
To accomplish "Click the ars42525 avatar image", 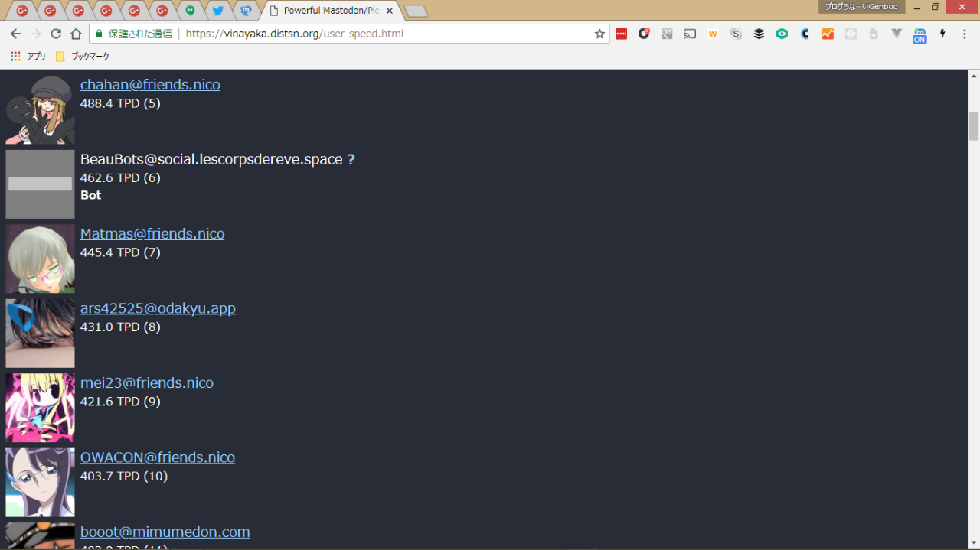I will (x=40, y=334).
